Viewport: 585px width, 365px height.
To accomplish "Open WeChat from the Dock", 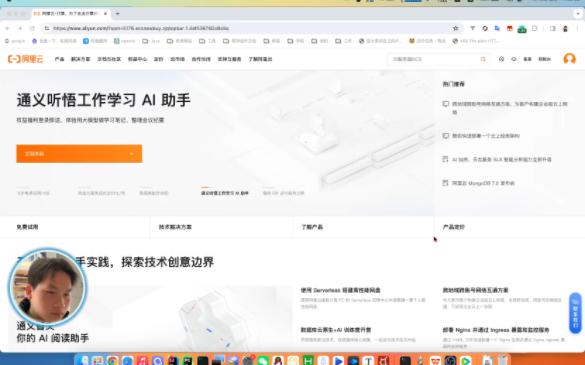I will click(263, 361).
